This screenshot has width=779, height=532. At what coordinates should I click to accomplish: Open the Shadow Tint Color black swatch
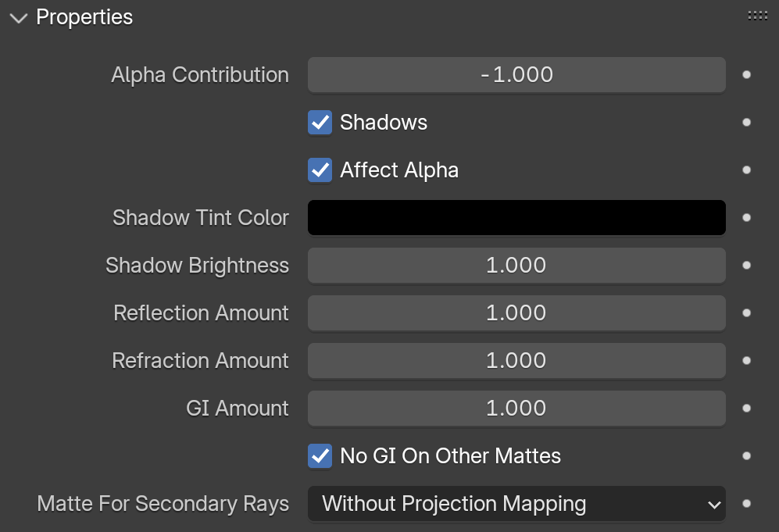pos(516,218)
